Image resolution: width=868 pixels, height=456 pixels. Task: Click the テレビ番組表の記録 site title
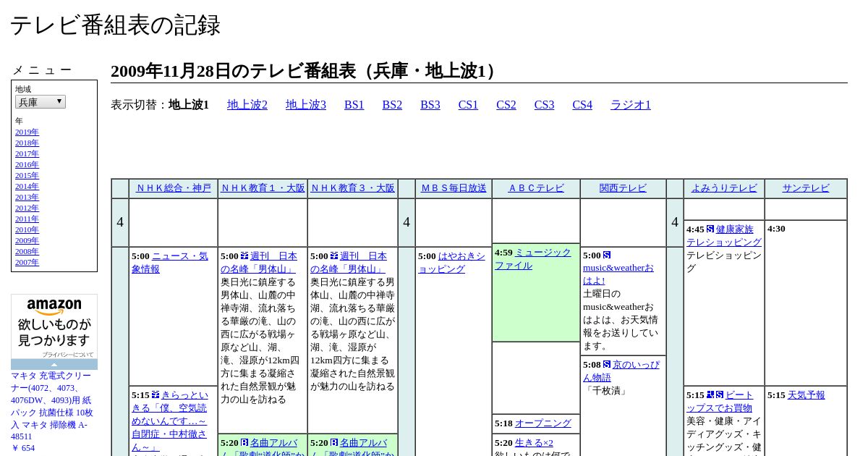point(115,25)
